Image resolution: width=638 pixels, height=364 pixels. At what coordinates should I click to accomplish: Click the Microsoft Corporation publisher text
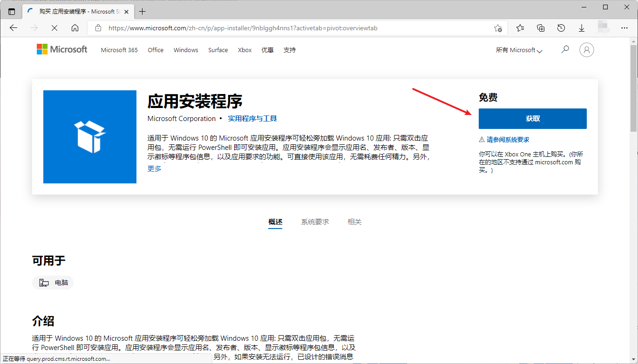(x=182, y=119)
